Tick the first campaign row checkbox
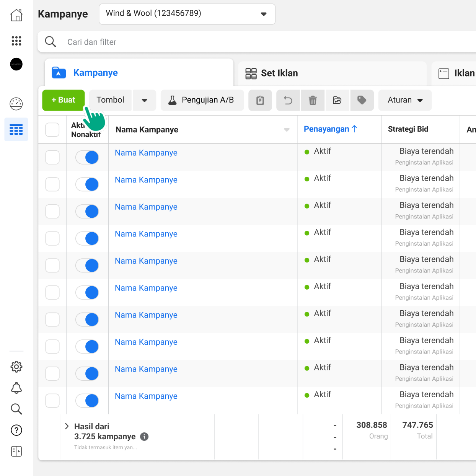Image resolution: width=476 pixels, height=476 pixels. tap(52, 157)
